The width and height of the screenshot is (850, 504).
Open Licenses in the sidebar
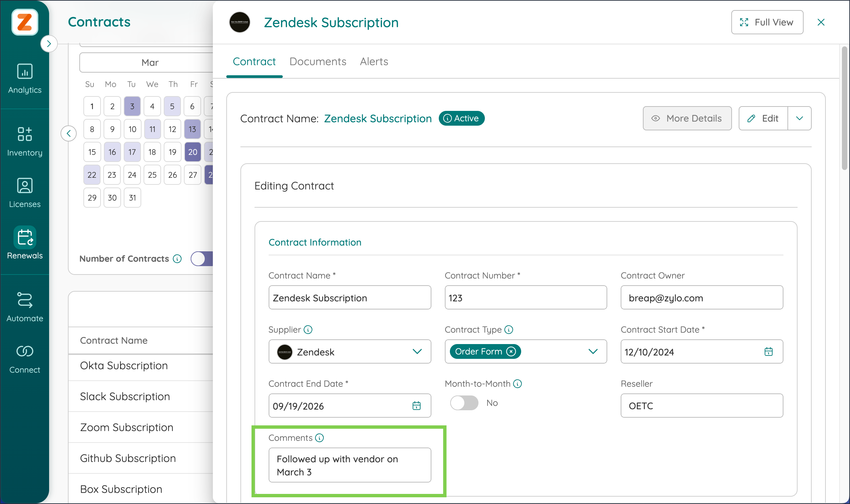(25, 193)
